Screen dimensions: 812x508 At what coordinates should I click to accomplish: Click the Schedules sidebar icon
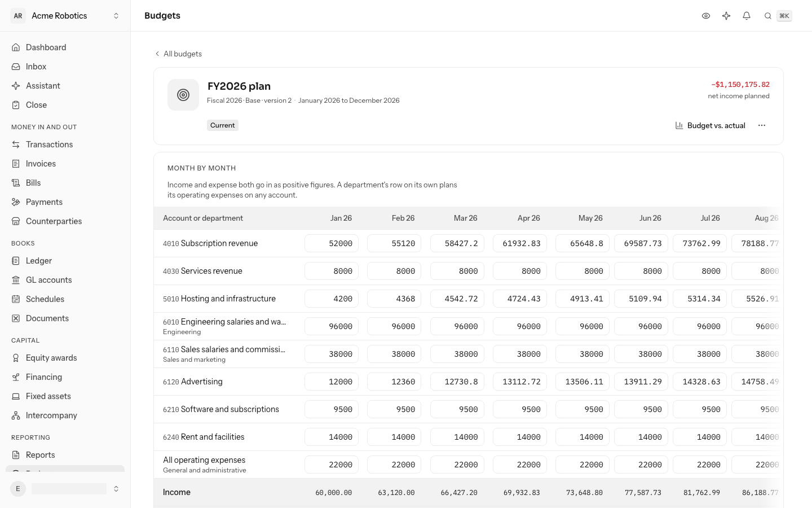pyautogui.click(x=16, y=299)
